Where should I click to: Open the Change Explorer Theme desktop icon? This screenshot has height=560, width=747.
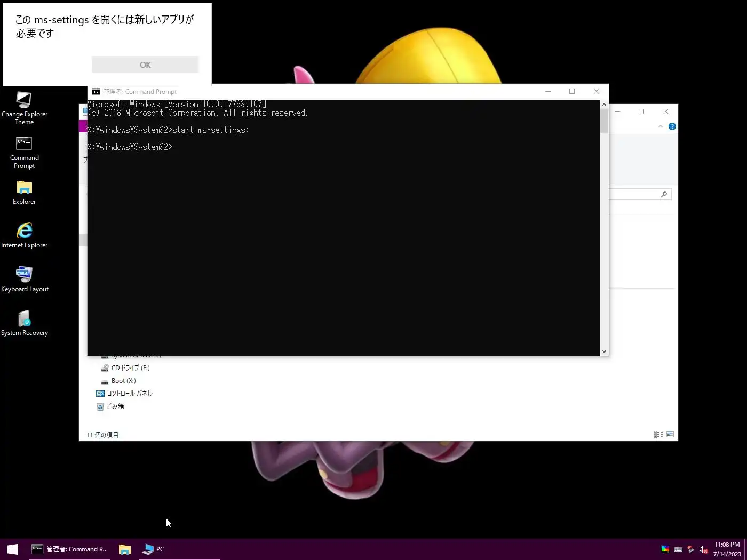pos(24,108)
